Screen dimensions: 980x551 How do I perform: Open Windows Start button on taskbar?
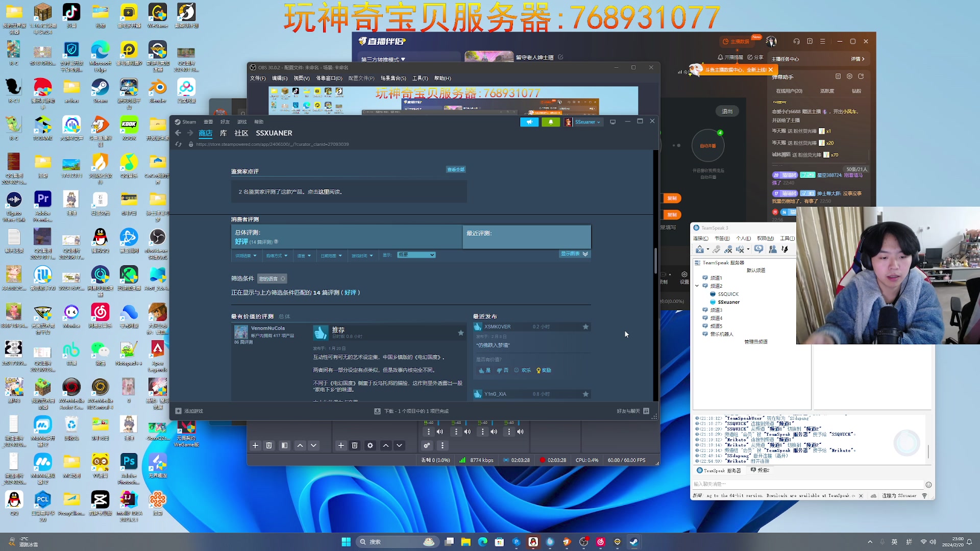coord(346,542)
